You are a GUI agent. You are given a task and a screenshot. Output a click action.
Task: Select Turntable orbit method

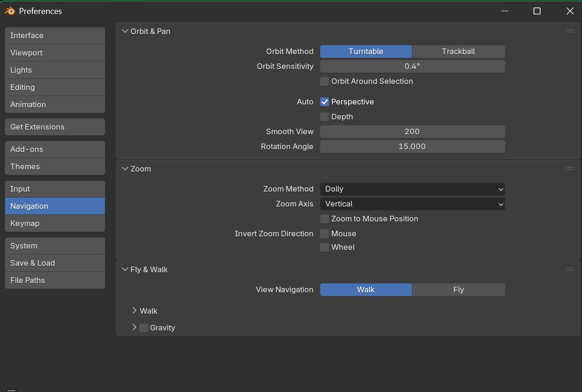[366, 51]
